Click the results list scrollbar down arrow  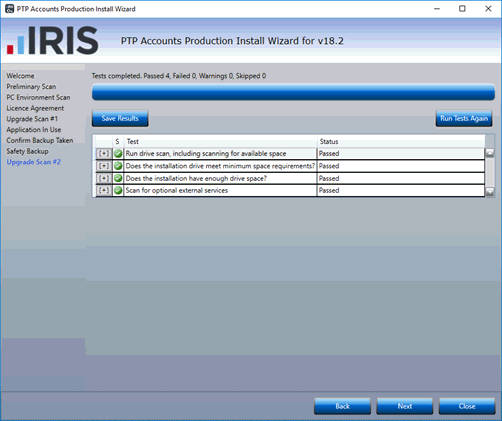pyautogui.click(x=490, y=192)
